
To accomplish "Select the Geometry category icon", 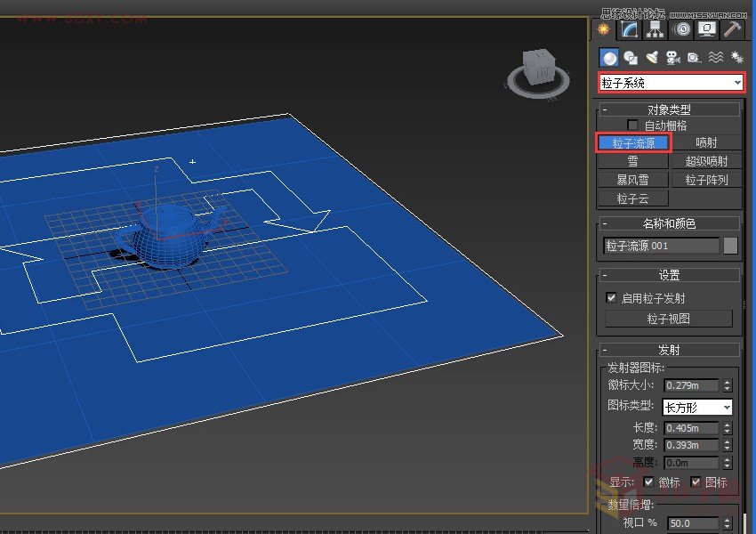I will click(608, 57).
